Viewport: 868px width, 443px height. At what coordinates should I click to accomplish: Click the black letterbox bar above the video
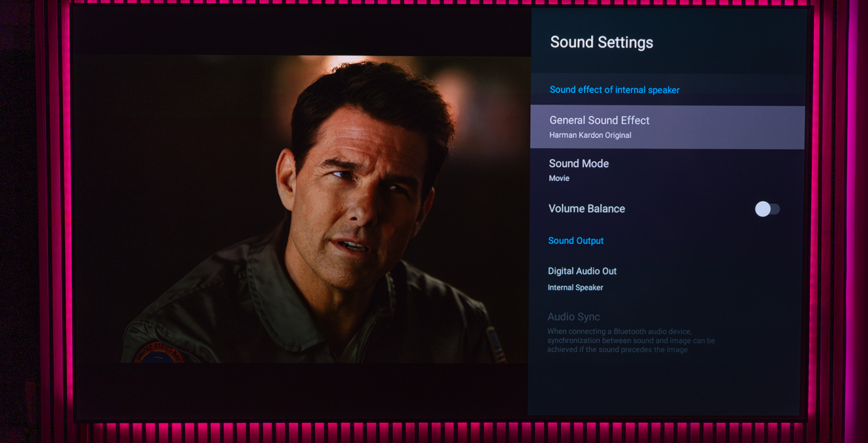click(298, 30)
